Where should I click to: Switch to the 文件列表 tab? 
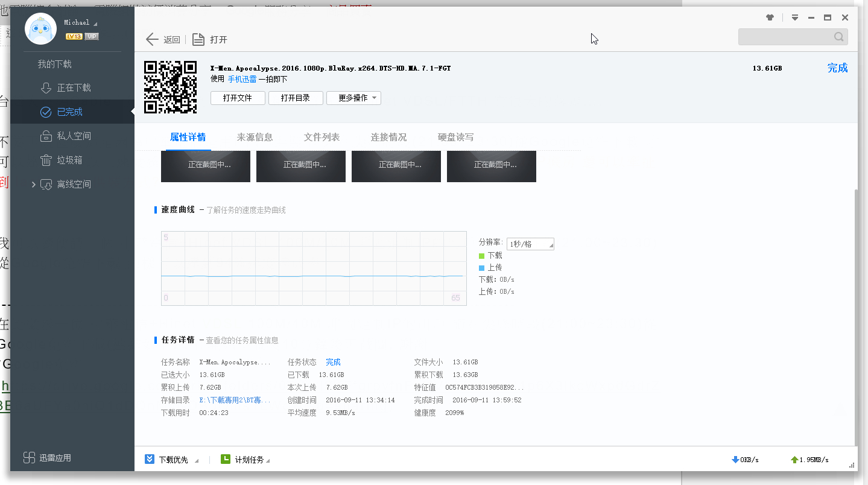point(322,137)
